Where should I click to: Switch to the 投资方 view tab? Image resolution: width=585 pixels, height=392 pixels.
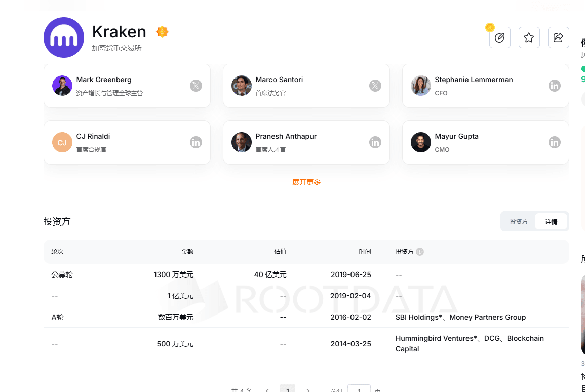point(519,222)
